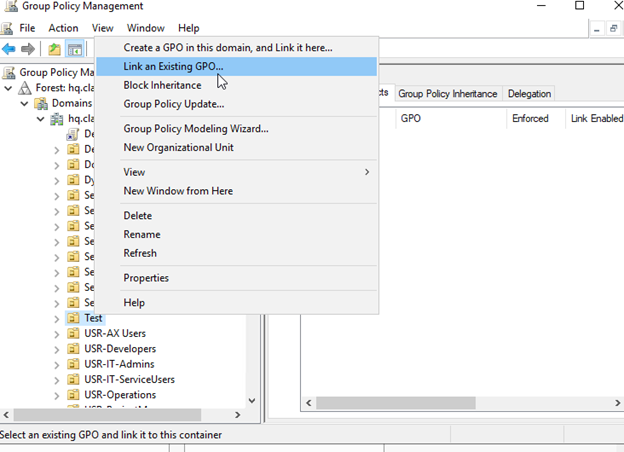
Task: Select the Test OU label in tree
Action: (93, 318)
